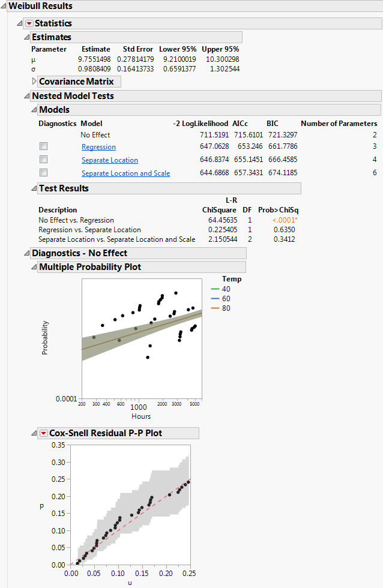Expand the Covariance Matrix section
383x588 pixels.
coord(34,81)
